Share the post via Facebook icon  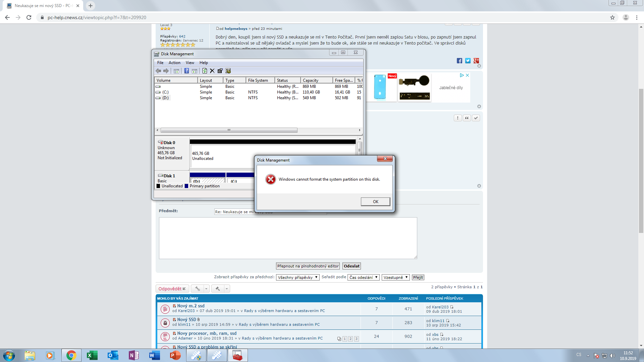pyautogui.click(x=460, y=61)
